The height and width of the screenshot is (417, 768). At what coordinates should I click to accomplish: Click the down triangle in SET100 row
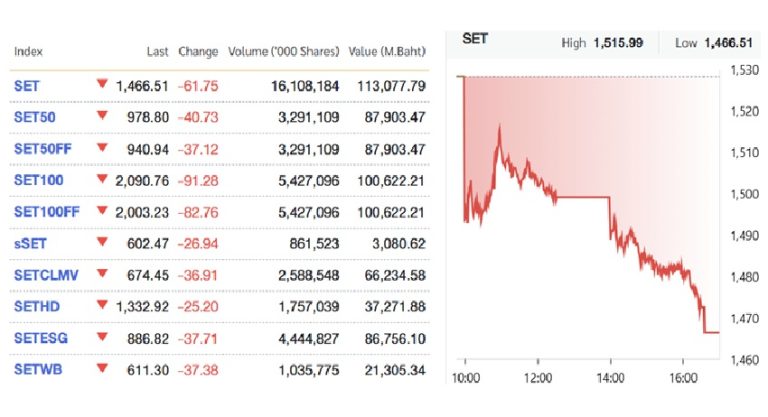tap(102, 179)
